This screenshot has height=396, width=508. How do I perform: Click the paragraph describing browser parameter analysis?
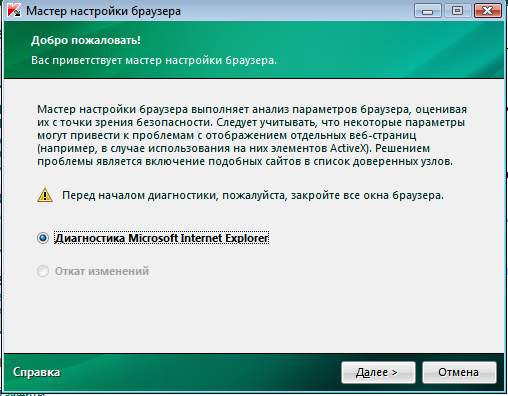252,135
